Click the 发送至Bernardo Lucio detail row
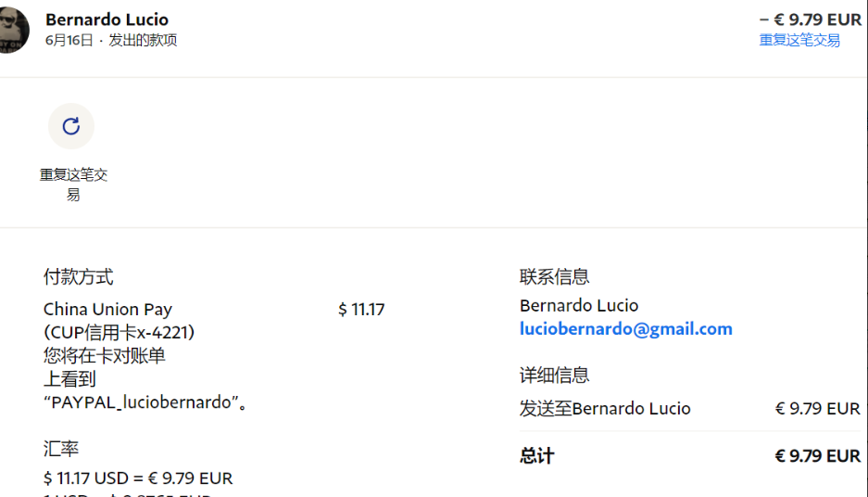Viewport: 868px width, 497px height. (605, 409)
